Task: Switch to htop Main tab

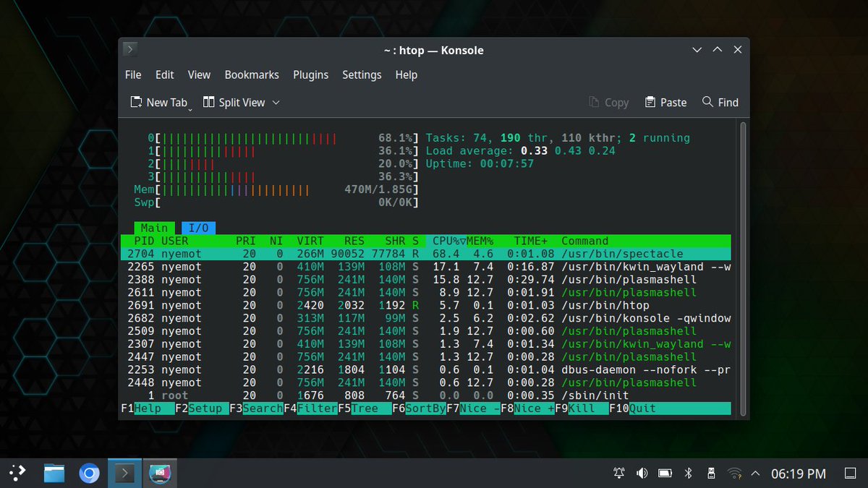Action: 154,228
